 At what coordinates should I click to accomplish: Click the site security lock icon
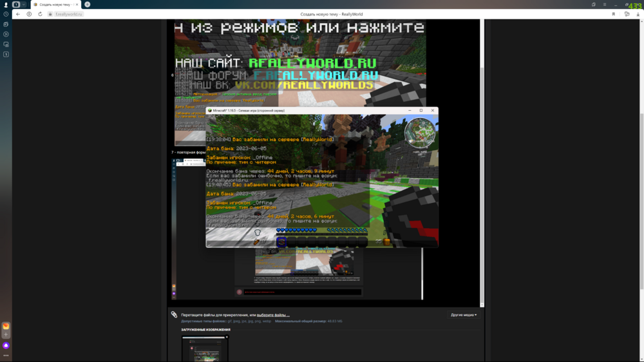coord(50,14)
